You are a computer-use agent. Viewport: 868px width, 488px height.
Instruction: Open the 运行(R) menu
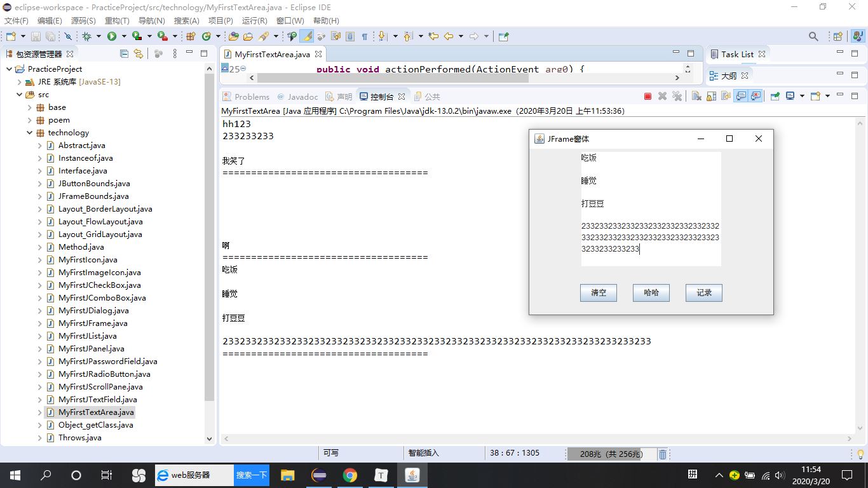tap(254, 21)
